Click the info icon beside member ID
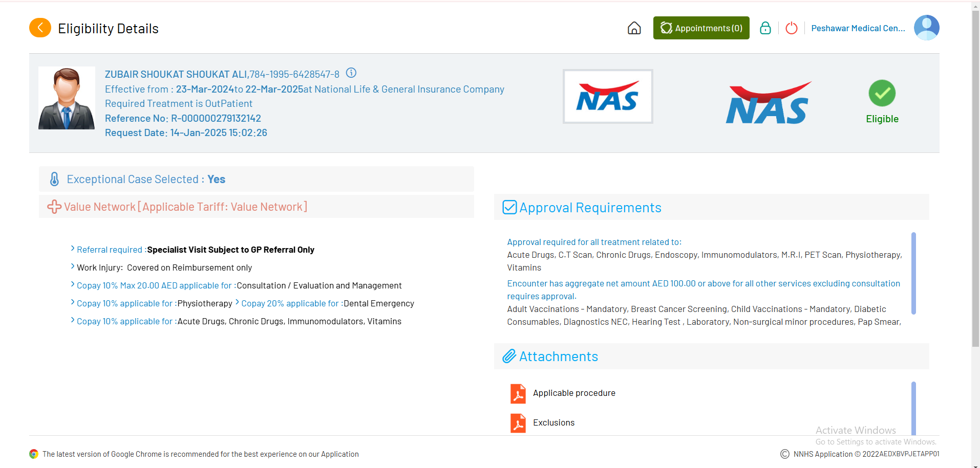The width and height of the screenshot is (980, 468). point(351,73)
